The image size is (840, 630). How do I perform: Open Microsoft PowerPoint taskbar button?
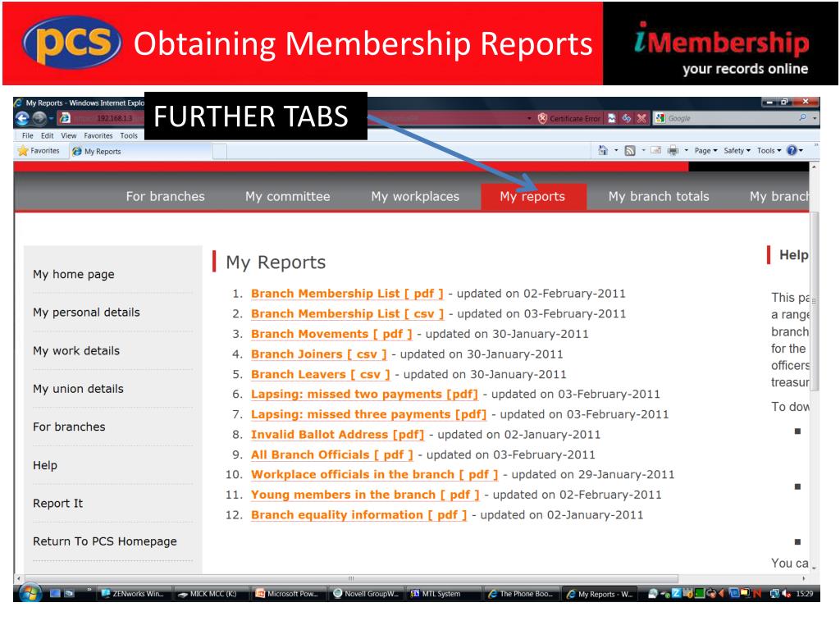[290, 594]
